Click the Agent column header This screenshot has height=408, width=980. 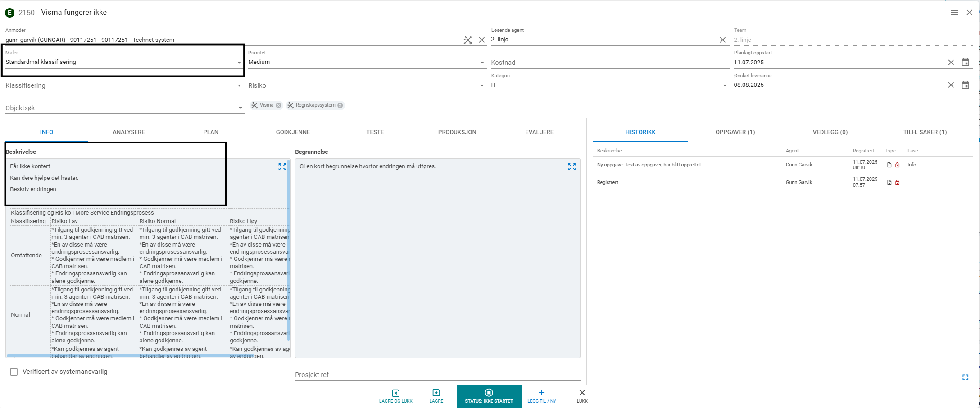792,151
